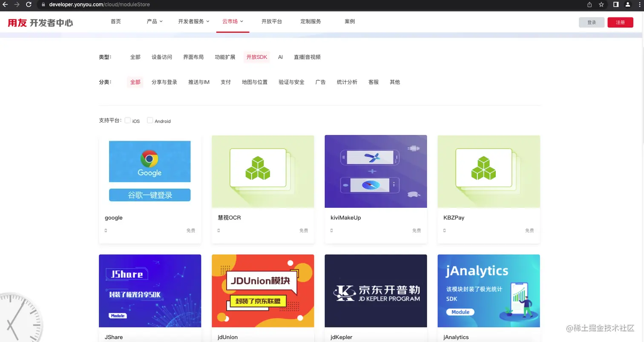The image size is (644, 342).
Task: Filter category by 验证与安全
Action: (291, 82)
